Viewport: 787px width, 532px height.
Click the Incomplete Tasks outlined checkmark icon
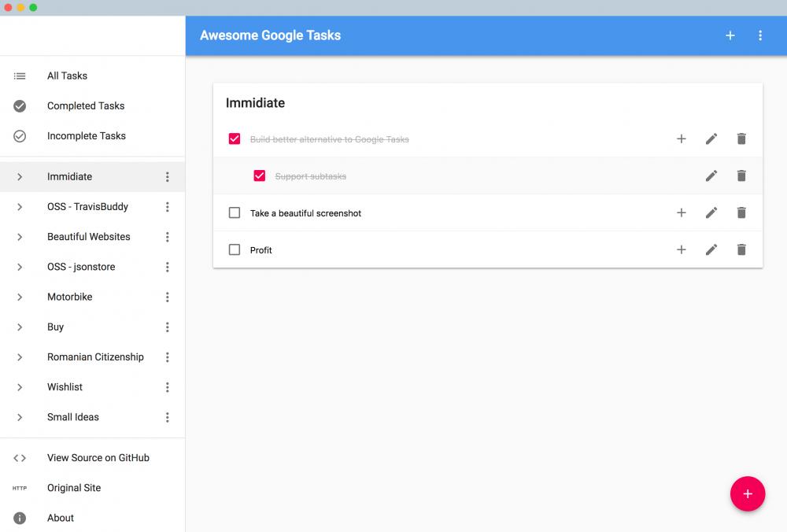click(x=20, y=136)
